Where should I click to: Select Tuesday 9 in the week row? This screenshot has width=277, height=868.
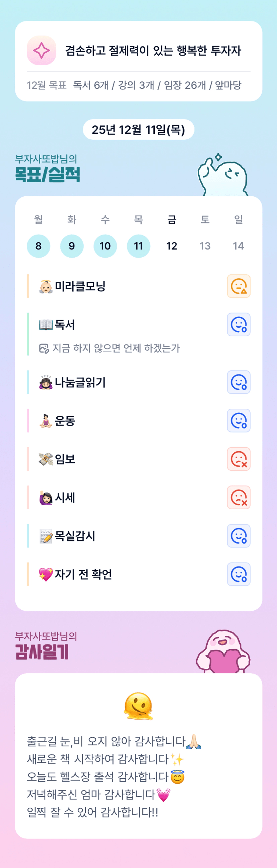point(72,246)
